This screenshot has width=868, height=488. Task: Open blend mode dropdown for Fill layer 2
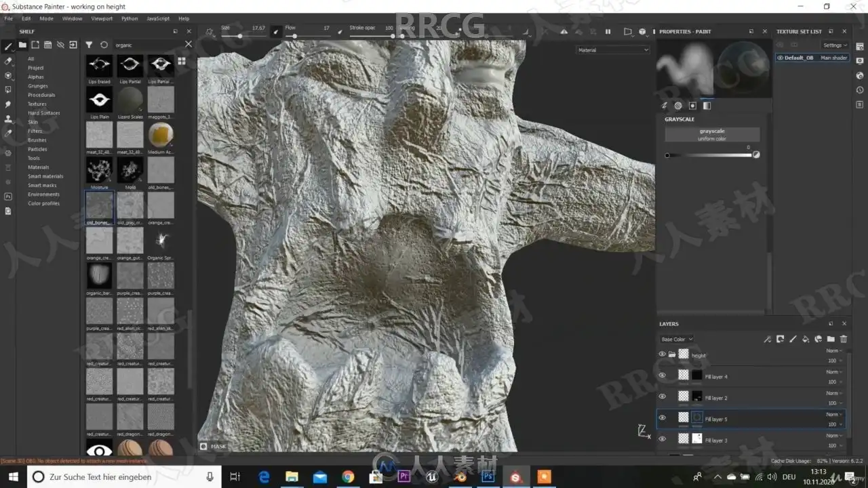tap(834, 393)
